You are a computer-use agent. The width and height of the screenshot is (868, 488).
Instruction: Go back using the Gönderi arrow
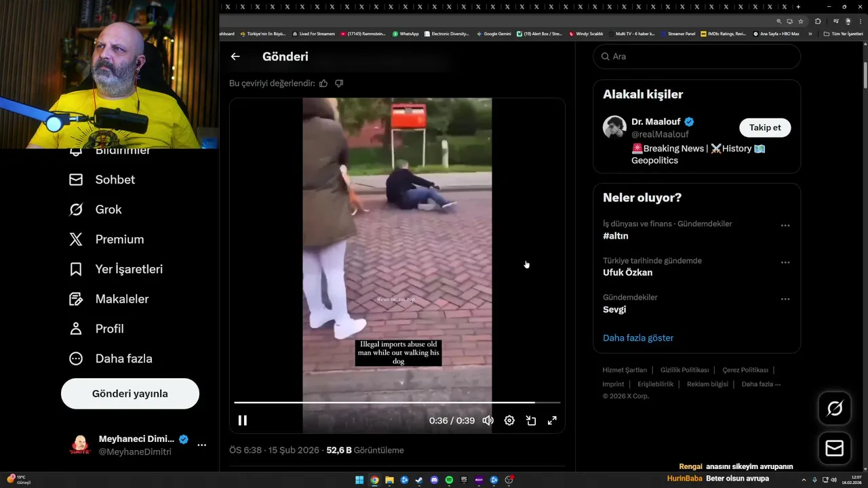pyautogui.click(x=235, y=57)
